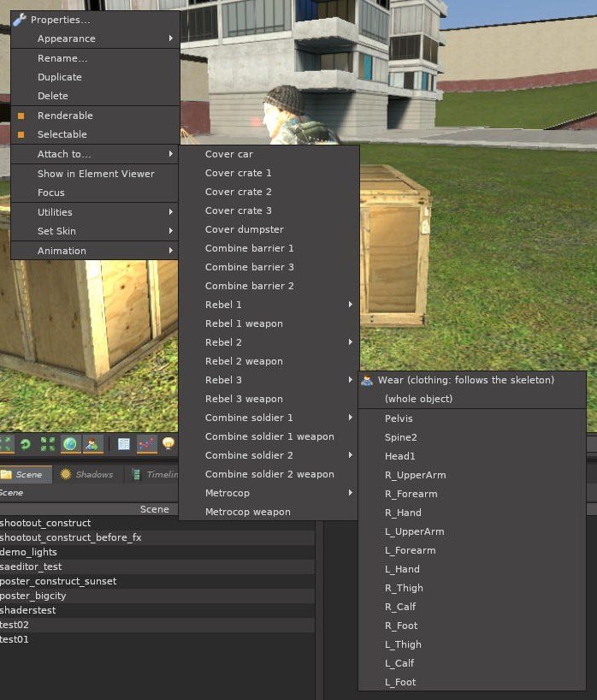597x700 pixels.
Task: Expand the Utilities submenu
Action: [x=95, y=212]
